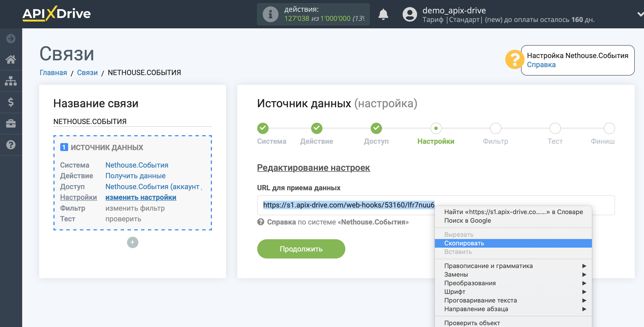Open Справка по системе Nethouse.События
This screenshot has width=644, height=327.
338,222
